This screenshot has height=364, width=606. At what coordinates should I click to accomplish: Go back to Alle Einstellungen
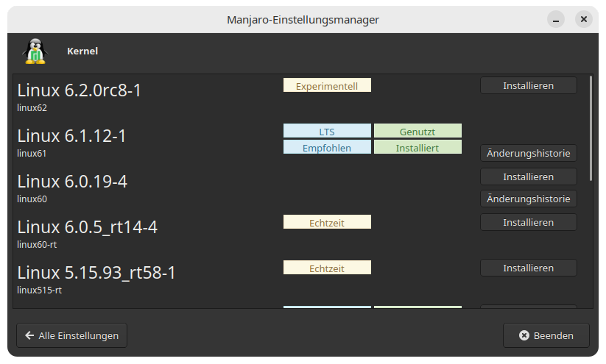[x=72, y=335]
